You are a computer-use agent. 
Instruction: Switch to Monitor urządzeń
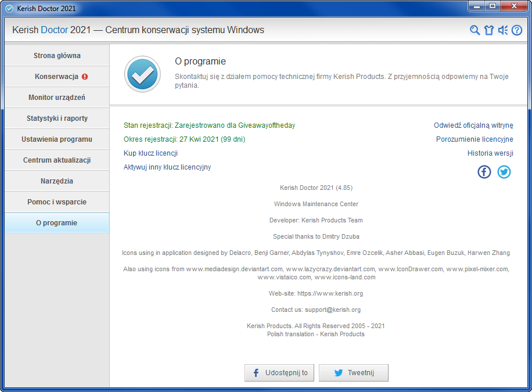coord(57,98)
